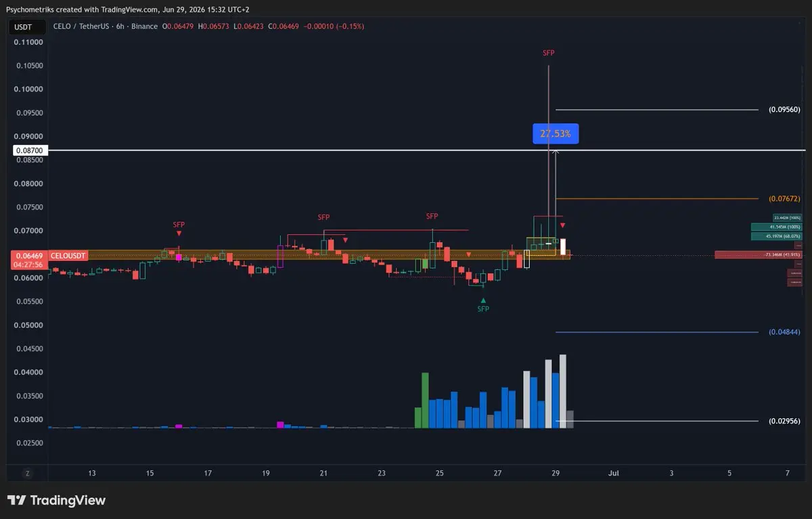Open the TradingView logo link

(57, 501)
